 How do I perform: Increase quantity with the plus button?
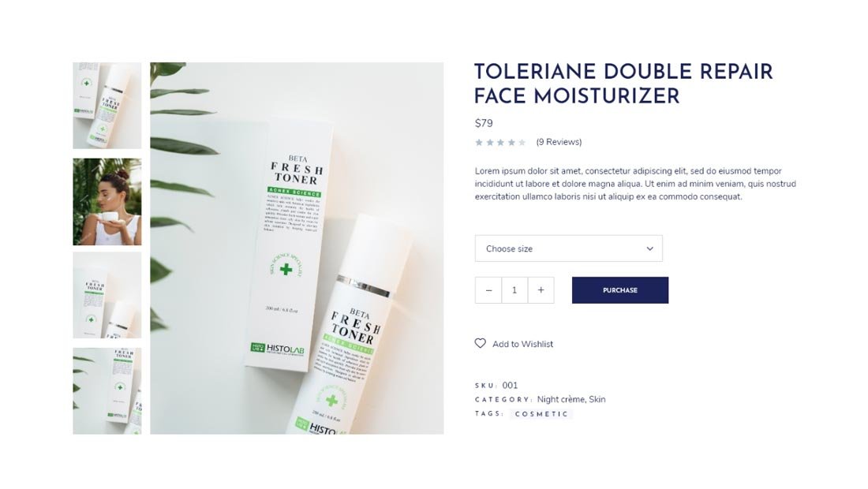(541, 290)
